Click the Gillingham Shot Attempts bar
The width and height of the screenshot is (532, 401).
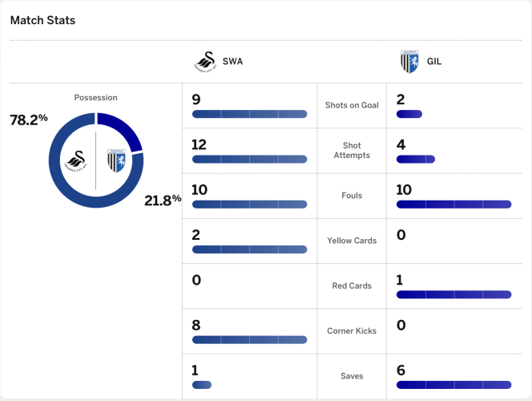pyautogui.click(x=415, y=160)
